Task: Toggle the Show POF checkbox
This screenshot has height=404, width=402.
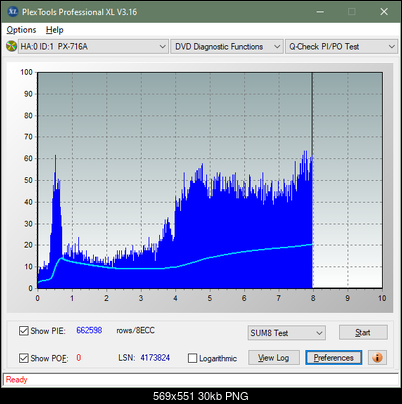Action: pyautogui.click(x=23, y=358)
